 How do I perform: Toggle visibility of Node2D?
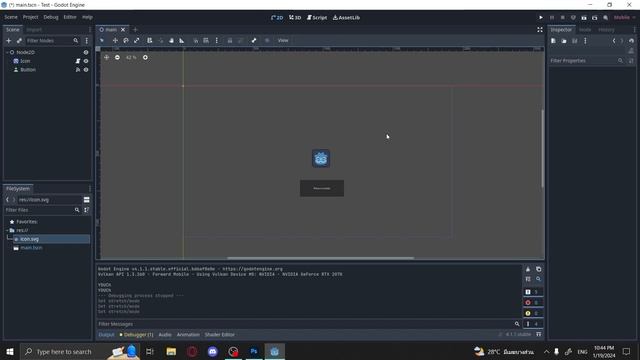click(86, 52)
